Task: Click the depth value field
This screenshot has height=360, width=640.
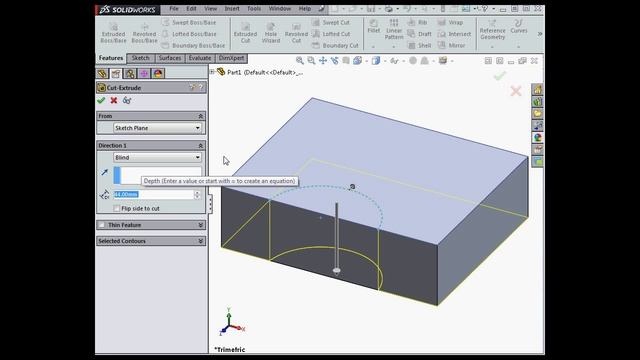Action: (153, 195)
